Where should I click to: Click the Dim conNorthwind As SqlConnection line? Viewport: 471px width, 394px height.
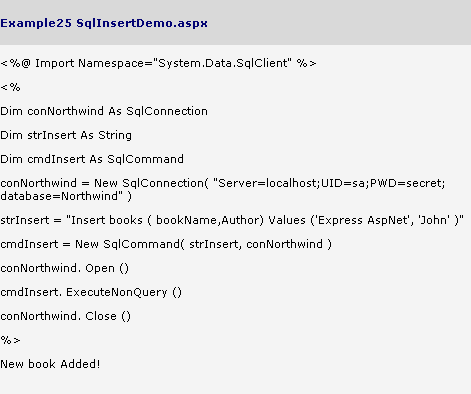tap(104, 111)
